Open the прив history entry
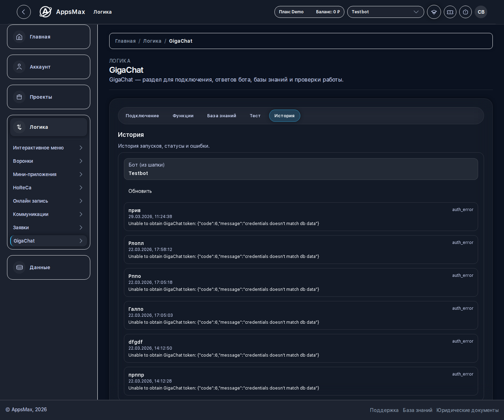This screenshot has height=420, width=504. (x=301, y=217)
